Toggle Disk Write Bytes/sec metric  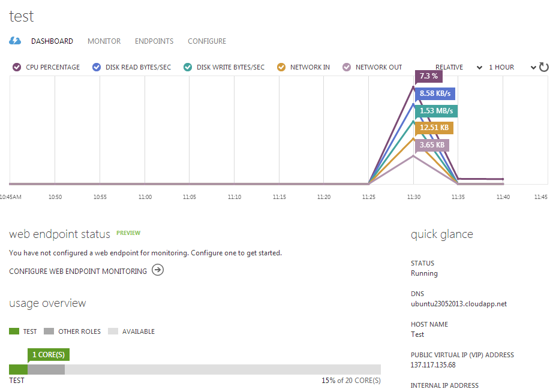188,67
